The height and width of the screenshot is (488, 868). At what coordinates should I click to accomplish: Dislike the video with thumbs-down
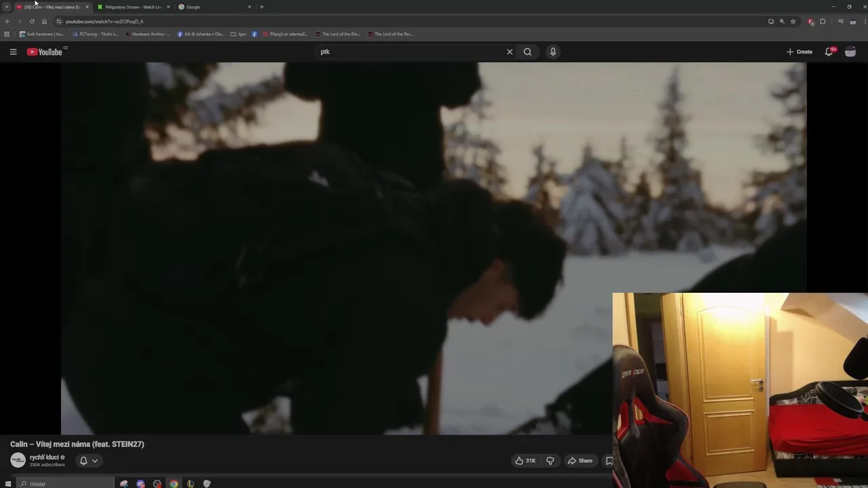coord(550,461)
